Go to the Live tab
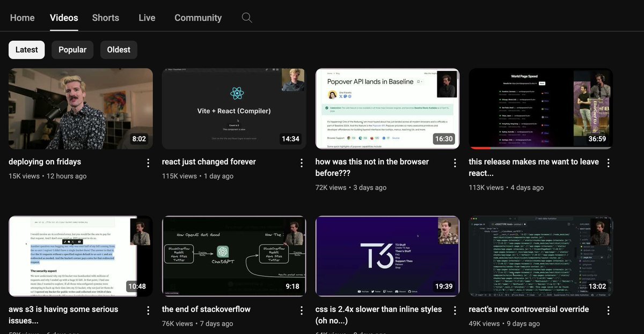 pos(147,18)
